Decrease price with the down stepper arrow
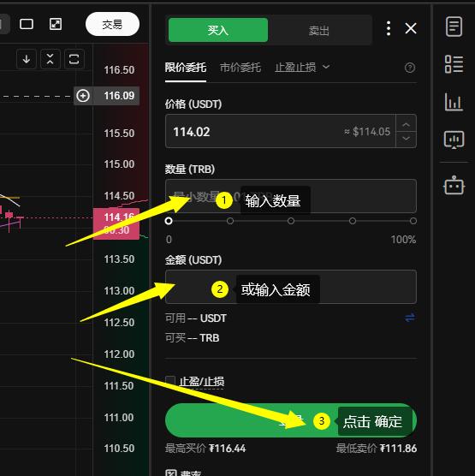 click(x=406, y=139)
